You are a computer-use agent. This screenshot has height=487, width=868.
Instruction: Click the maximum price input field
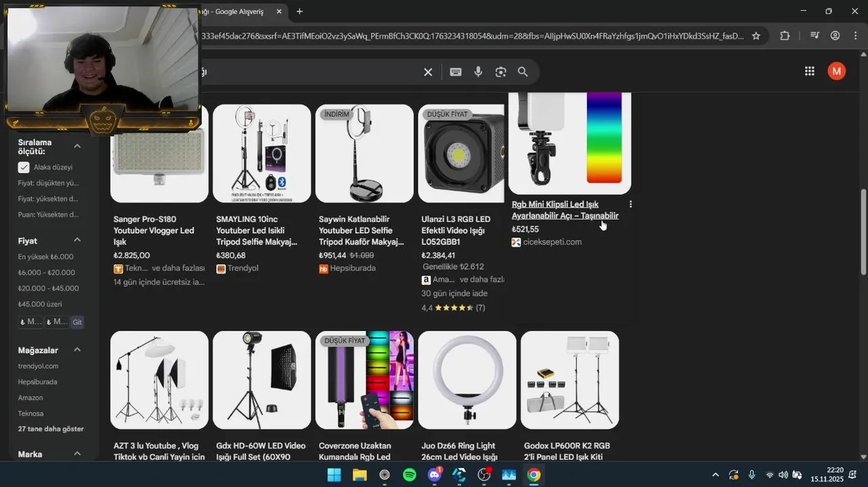(x=57, y=322)
